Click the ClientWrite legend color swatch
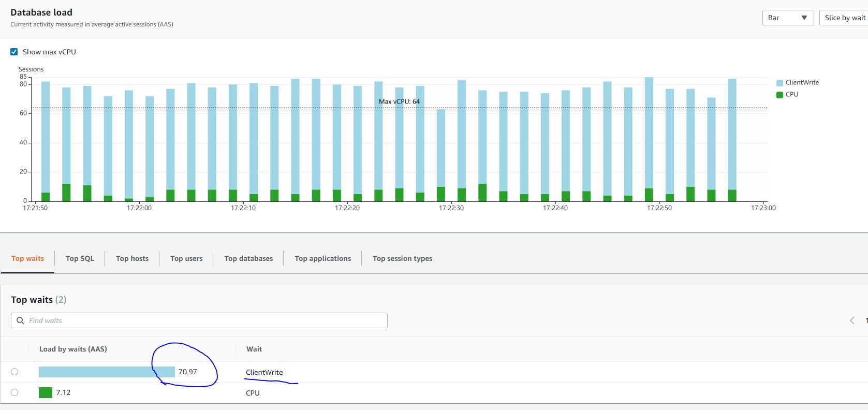This screenshot has height=410, width=868. (x=779, y=83)
